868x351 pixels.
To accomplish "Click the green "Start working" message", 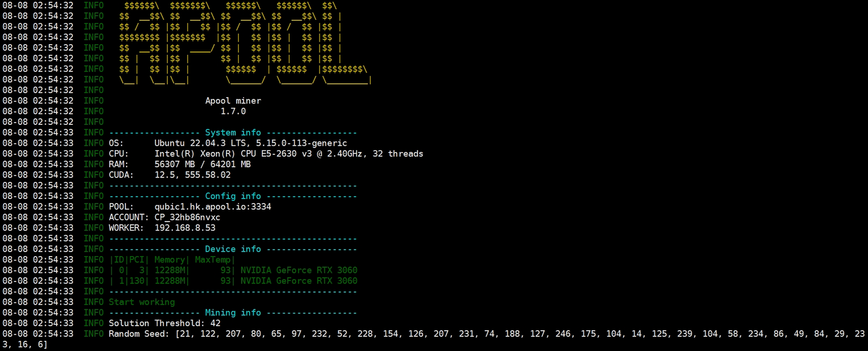I will point(141,302).
